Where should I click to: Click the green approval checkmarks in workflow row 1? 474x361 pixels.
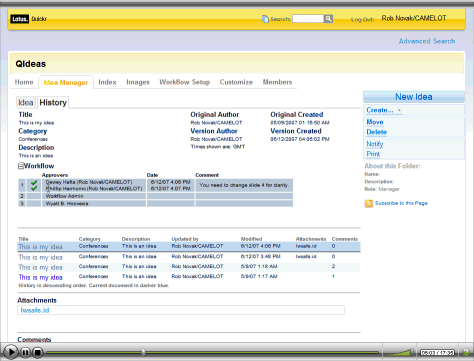34,185
